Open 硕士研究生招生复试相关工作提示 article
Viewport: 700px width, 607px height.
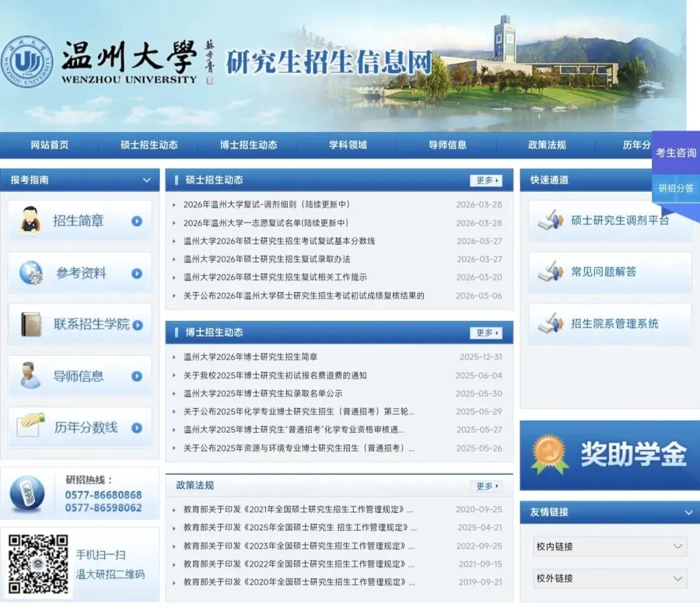click(x=275, y=277)
